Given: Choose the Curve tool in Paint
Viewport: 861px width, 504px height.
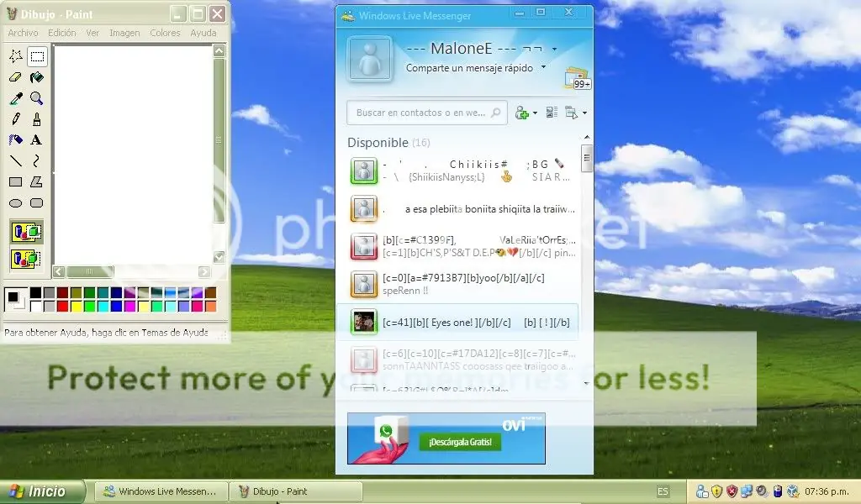Looking at the screenshot, I should coord(37,160).
